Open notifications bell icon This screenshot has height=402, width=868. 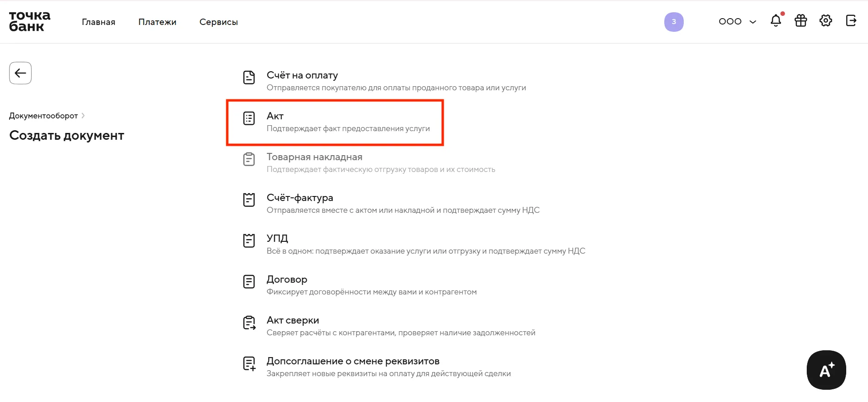coord(776,21)
